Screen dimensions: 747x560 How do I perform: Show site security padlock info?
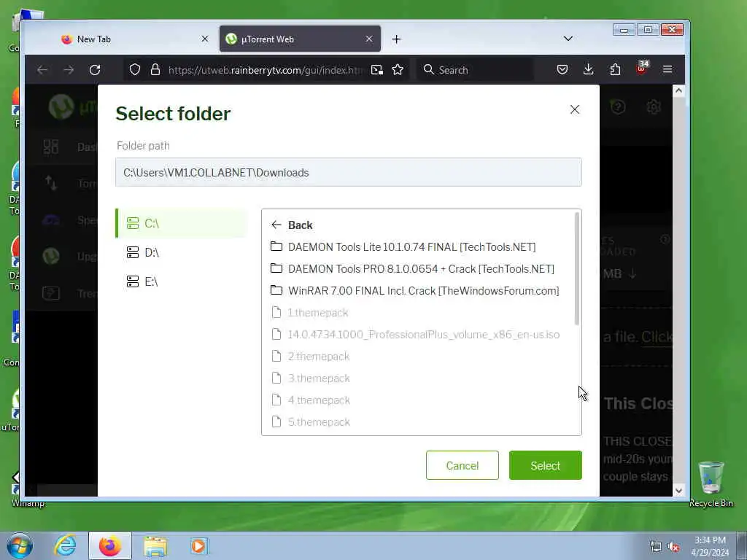pos(155,69)
